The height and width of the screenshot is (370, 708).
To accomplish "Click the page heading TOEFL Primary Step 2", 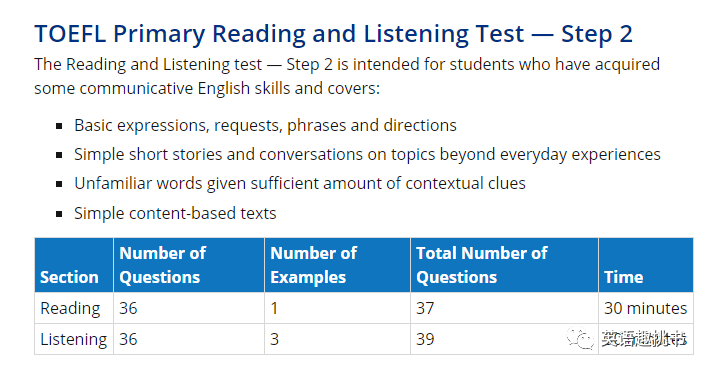I will pyautogui.click(x=333, y=34).
